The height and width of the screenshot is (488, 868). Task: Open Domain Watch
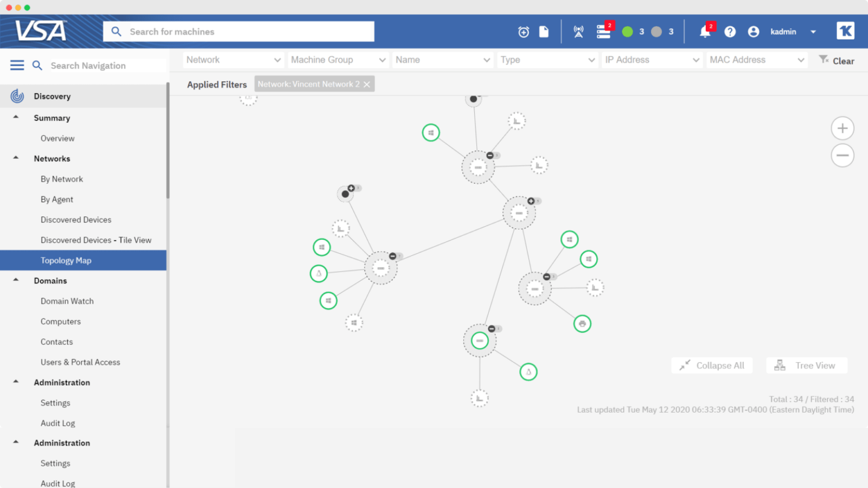click(67, 301)
